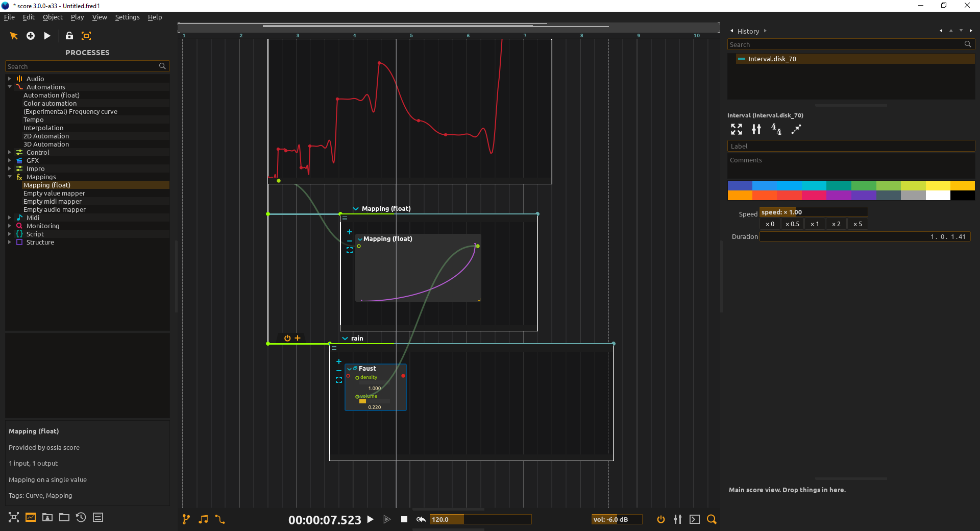
Task: Set speed to x 1
Action: click(x=815, y=224)
